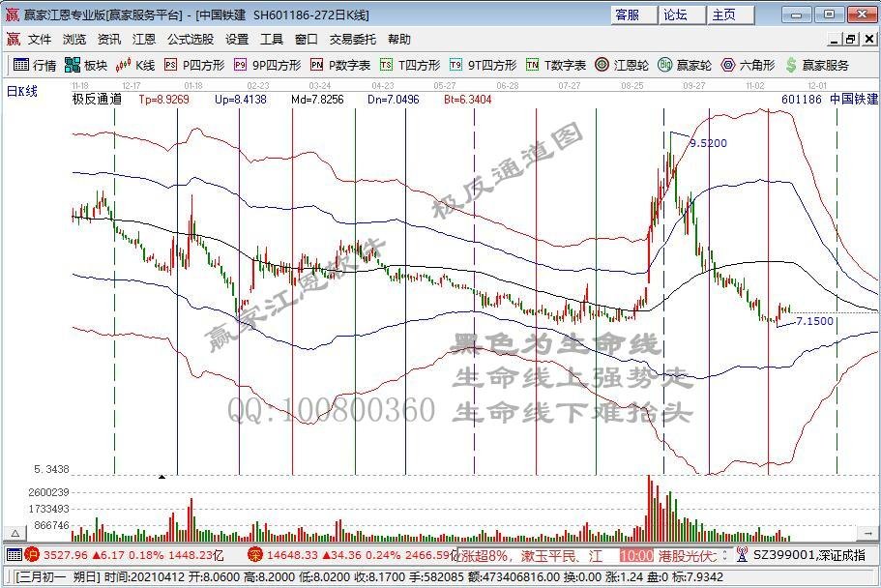
Task: Click the 7.1500 low price label
Action: point(814,321)
